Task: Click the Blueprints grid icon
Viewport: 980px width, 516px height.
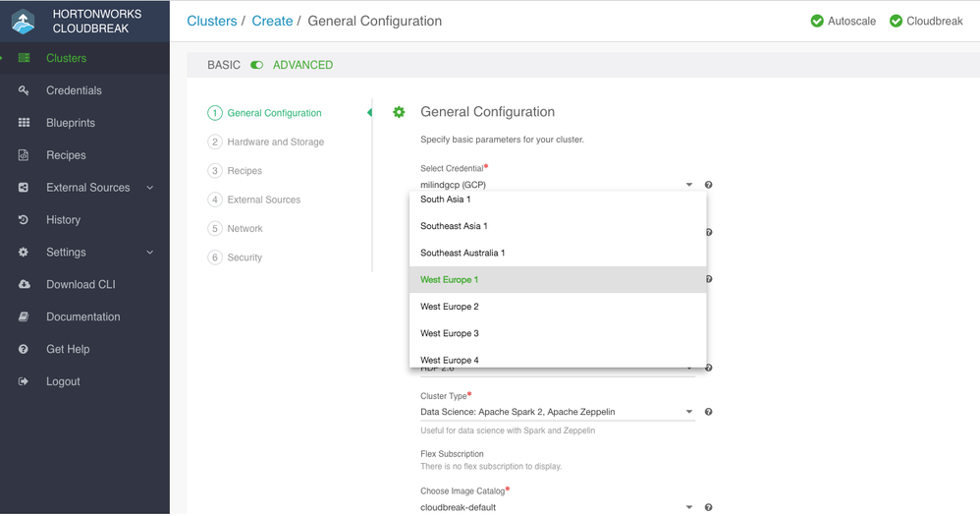Action: [24, 123]
